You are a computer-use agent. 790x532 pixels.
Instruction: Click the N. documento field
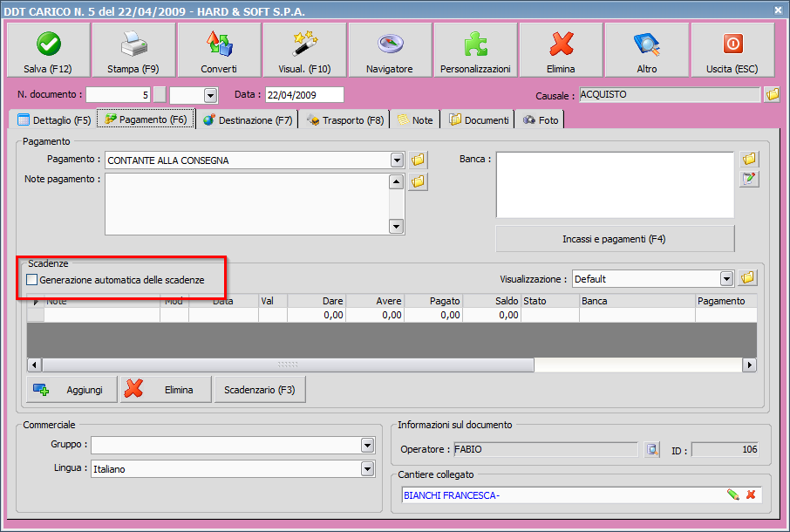[x=119, y=95]
